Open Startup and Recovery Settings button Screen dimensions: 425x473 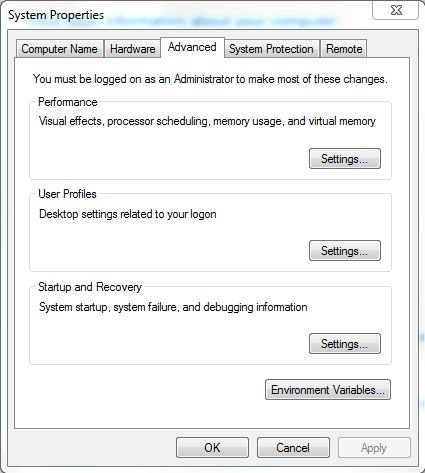pyautogui.click(x=345, y=344)
